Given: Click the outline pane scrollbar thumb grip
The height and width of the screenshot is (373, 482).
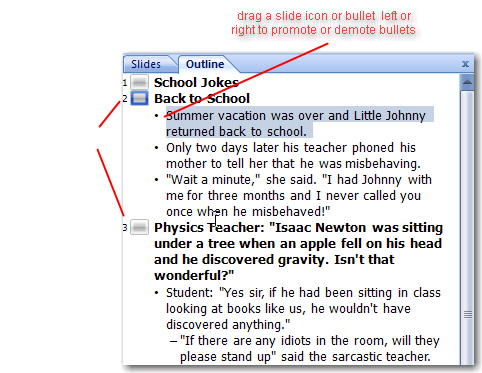Looking at the screenshot, I should click(x=468, y=314).
